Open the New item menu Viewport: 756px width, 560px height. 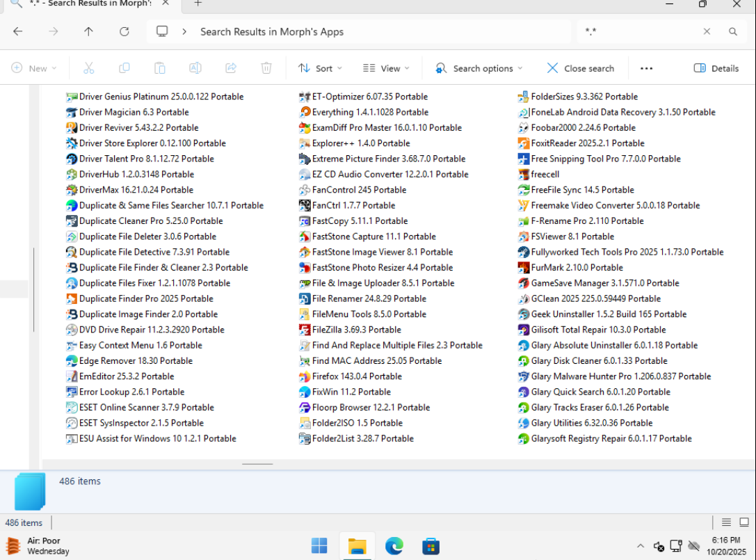coord(34,68)
